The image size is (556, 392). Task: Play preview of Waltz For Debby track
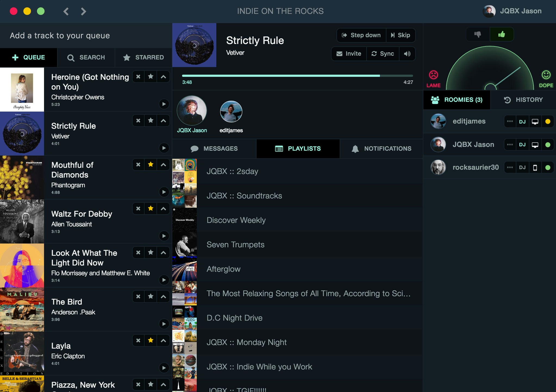coord(164,236)
